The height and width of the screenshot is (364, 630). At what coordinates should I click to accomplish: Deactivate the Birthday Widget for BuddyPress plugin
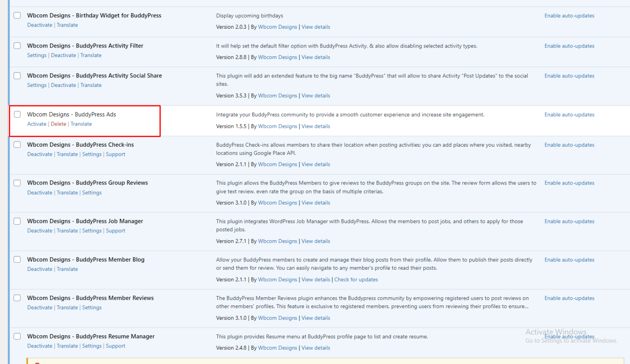pyautogui.click(x=39, y=25)
